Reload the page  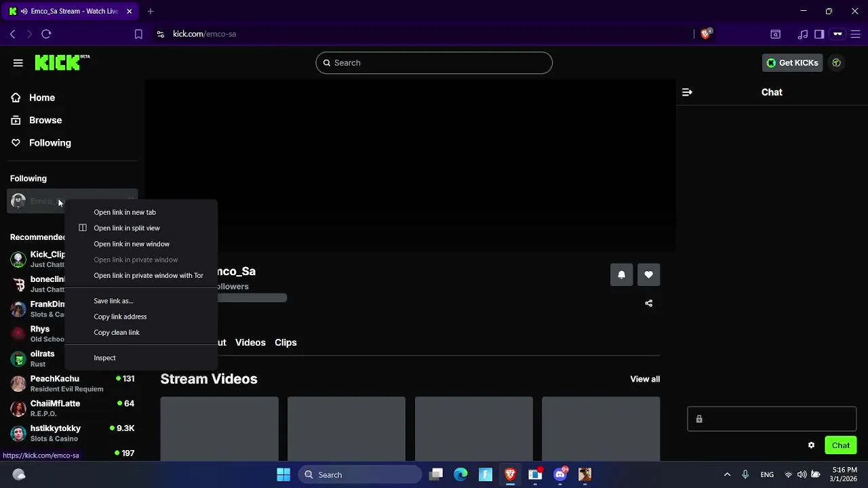click(46, 34)
